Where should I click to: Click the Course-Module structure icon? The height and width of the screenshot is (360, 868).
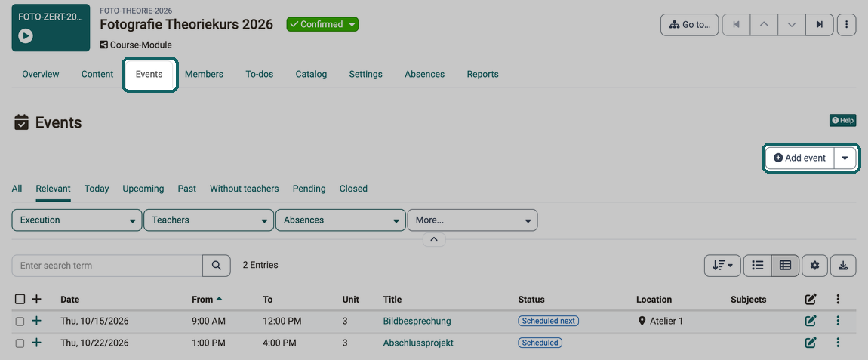click(x=103, y=45)
